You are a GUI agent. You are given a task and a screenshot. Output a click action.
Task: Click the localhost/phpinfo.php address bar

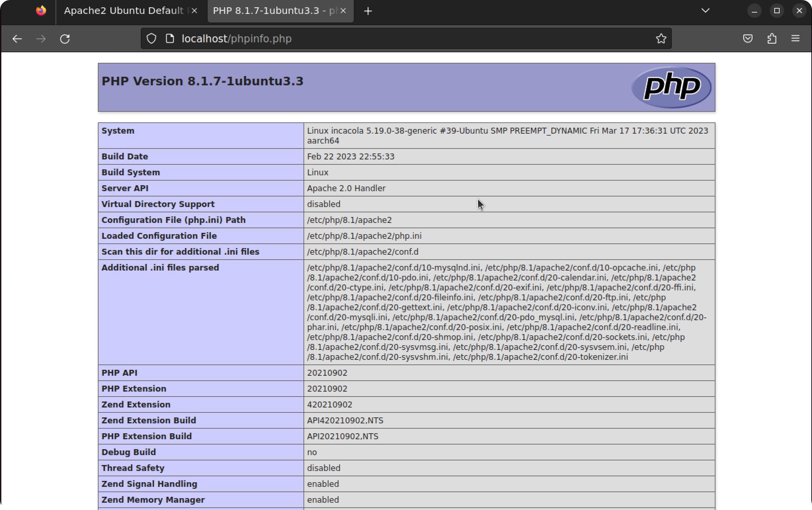click(x=406, y=38)
